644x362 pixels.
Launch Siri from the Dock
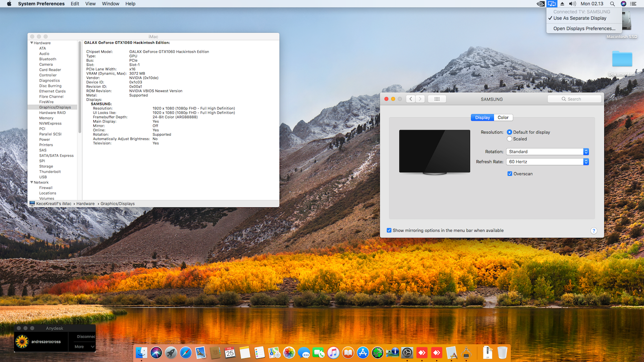[157, 353]
